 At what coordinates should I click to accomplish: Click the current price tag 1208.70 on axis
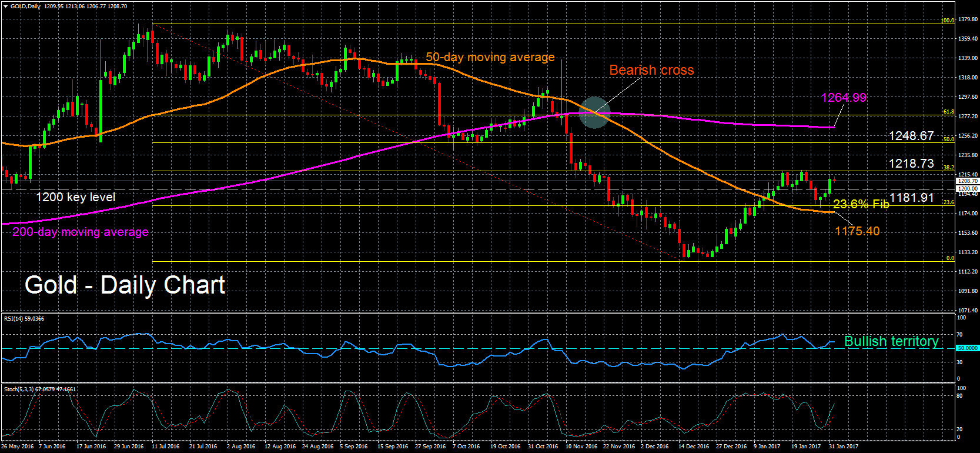point(967,181)
